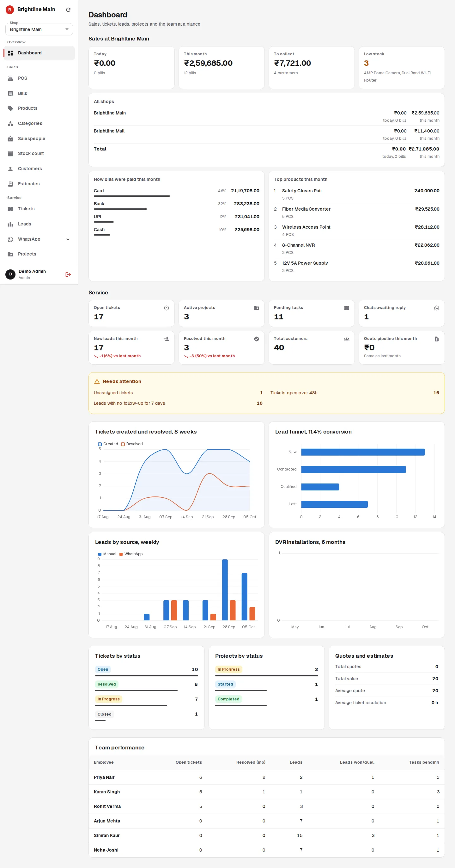455x868 pixels.
Task: Toggle the Created series in tickets chart legend
Action: 108,444
